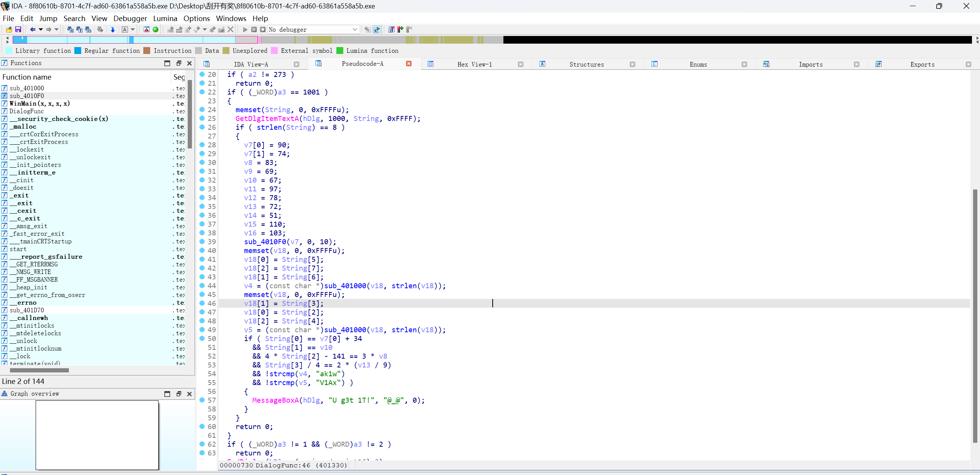
Task: Click the red X delete toolbar icon
Action: pos(230,29)
